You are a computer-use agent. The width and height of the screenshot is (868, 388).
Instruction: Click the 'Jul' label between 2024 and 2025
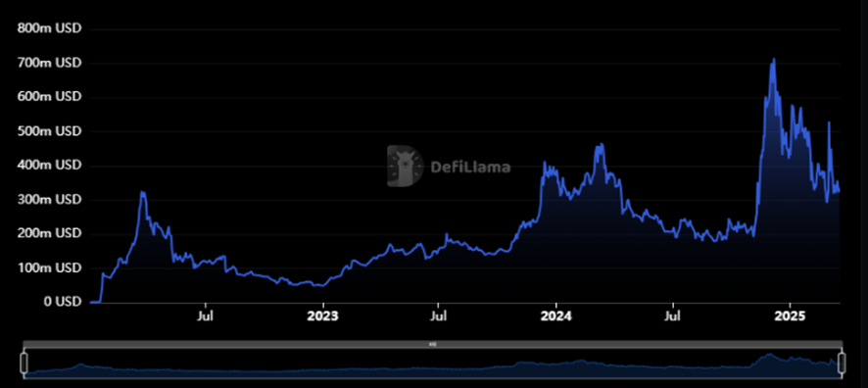673,317
